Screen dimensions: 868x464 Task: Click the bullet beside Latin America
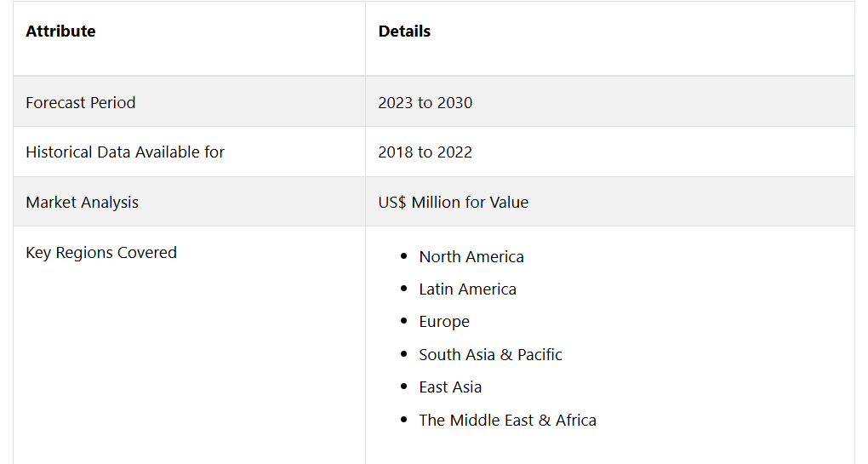403,289
